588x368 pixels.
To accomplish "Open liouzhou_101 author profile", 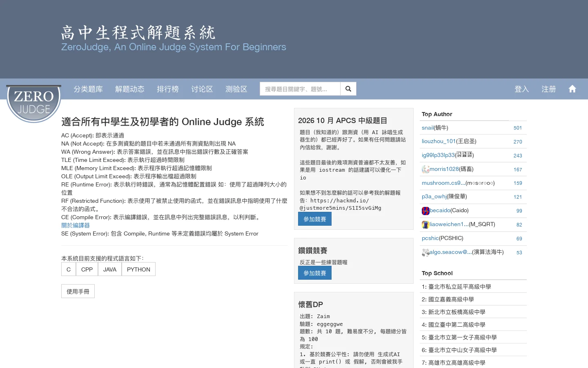I will tap(439, 141).
